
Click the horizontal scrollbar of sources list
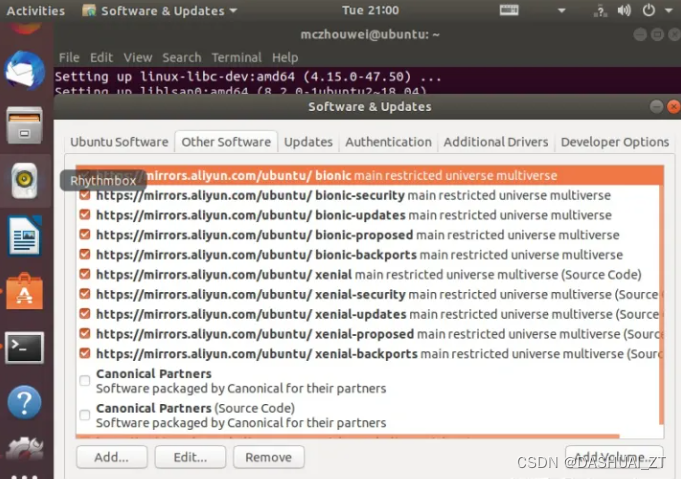[x=347, y=436]
